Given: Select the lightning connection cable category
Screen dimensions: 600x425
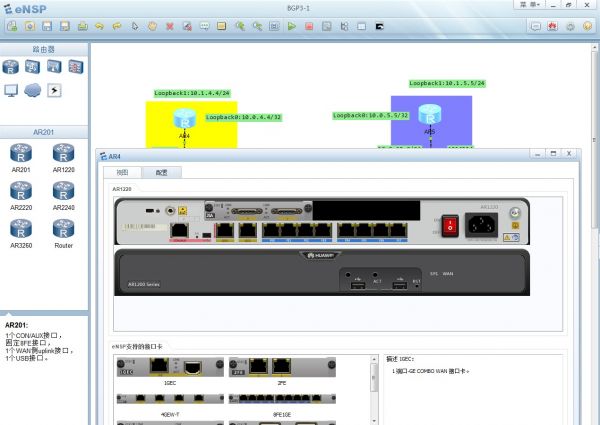Looking at the screenshot, I should click(x=54, y=90).
